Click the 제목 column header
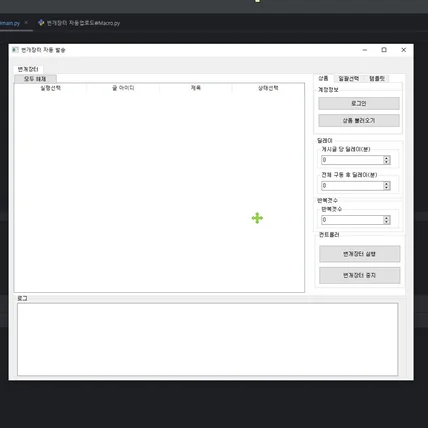This screenshot has width=428, height=428. tap(196, 88)
